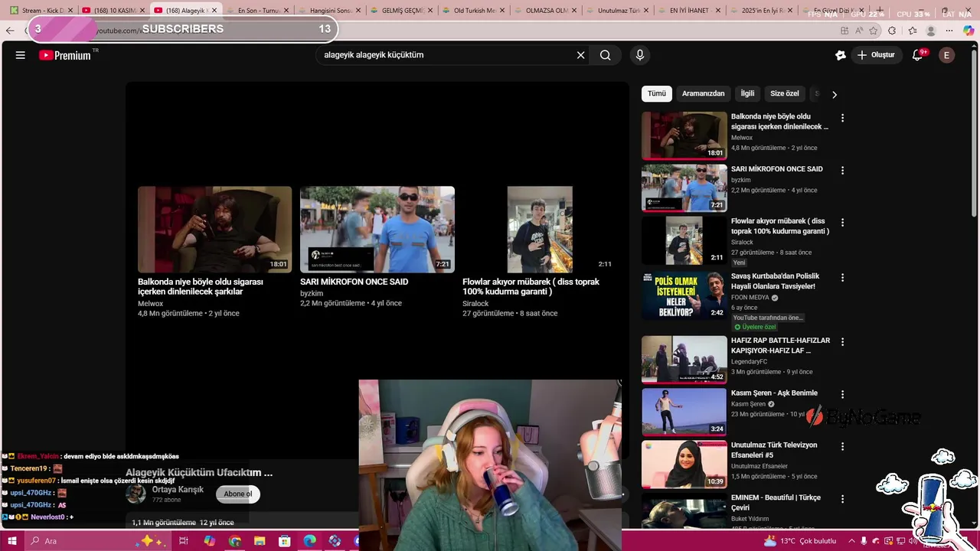Open browser extensions puzzle icon

coord(892,31)
